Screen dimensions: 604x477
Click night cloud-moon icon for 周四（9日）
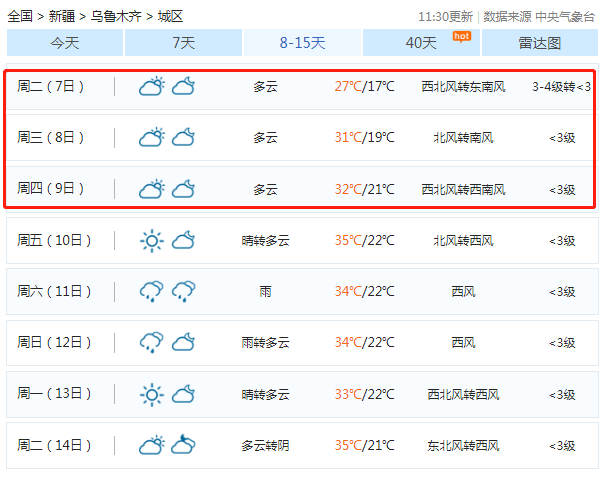183,189
